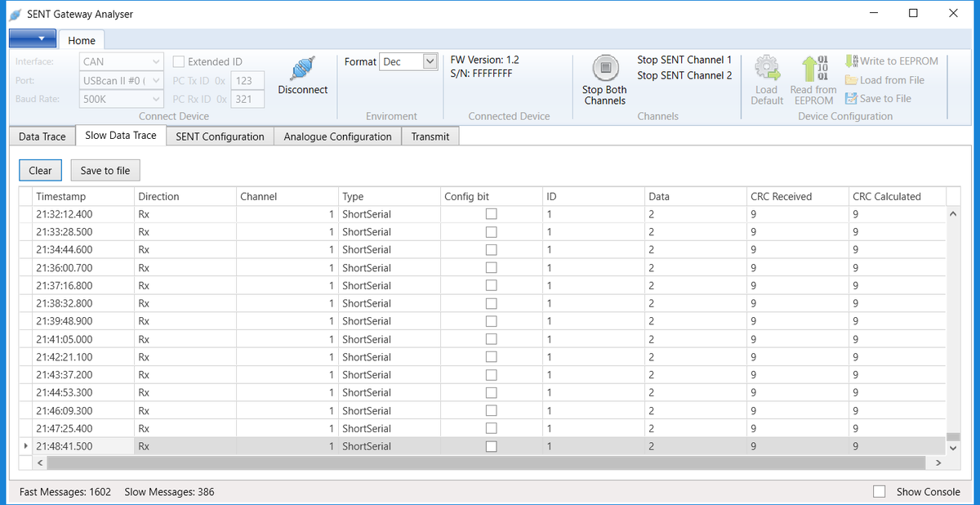Select Write to EEPROM

click(892, 61)
